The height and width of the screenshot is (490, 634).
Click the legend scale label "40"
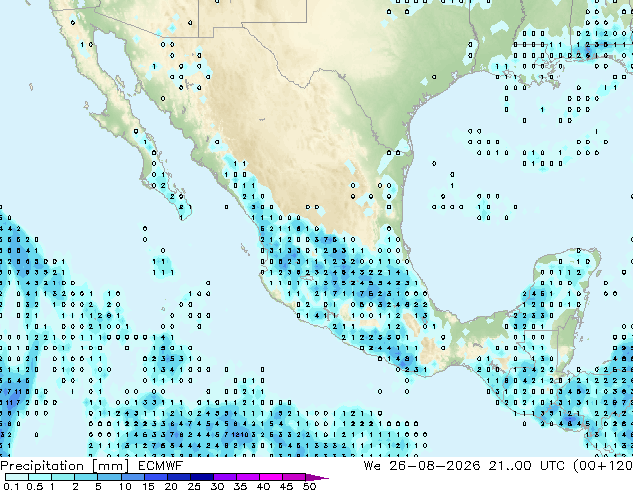point(263,486)
